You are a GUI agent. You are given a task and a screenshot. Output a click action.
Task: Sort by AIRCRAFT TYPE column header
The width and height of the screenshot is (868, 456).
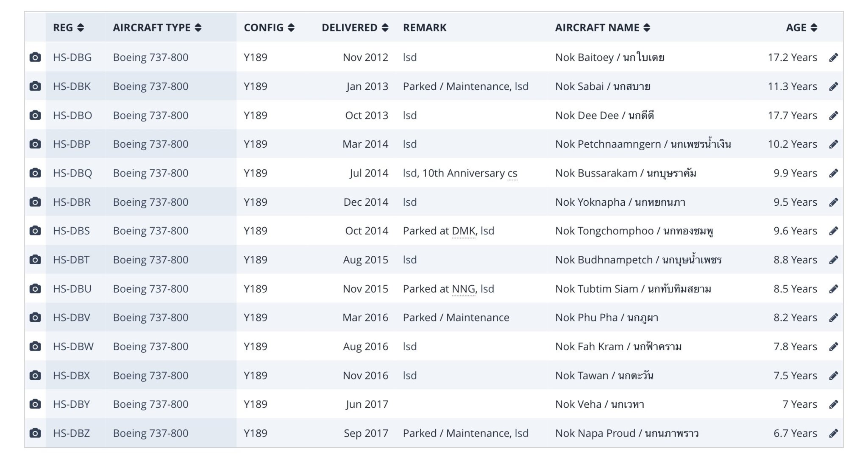pyautogui.click(x=157, y=28)
